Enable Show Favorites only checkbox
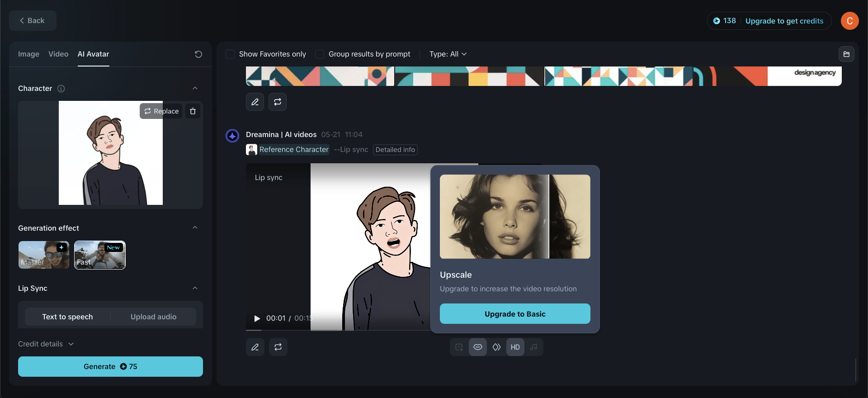868x398 pixels. [230, 54]
